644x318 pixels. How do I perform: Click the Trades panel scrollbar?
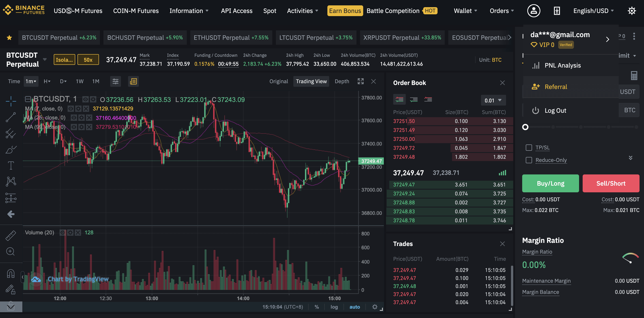(x=512, y=286)
